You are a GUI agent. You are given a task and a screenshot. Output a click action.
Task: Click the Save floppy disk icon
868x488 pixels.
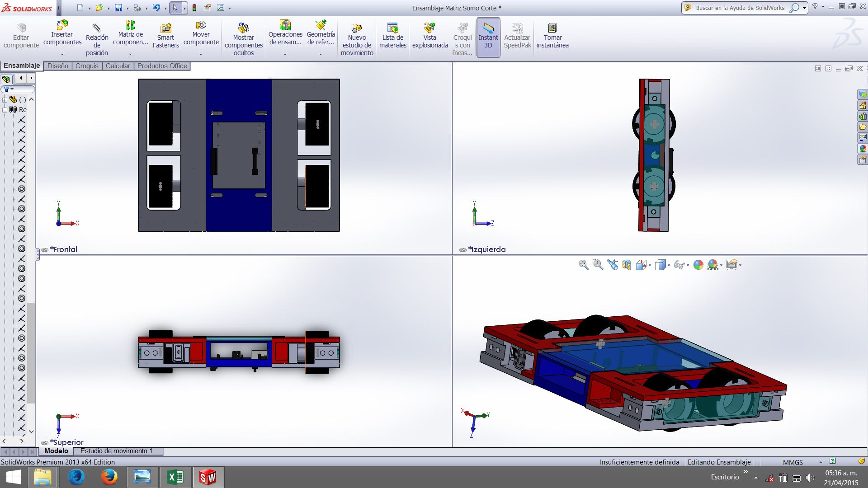118,8
